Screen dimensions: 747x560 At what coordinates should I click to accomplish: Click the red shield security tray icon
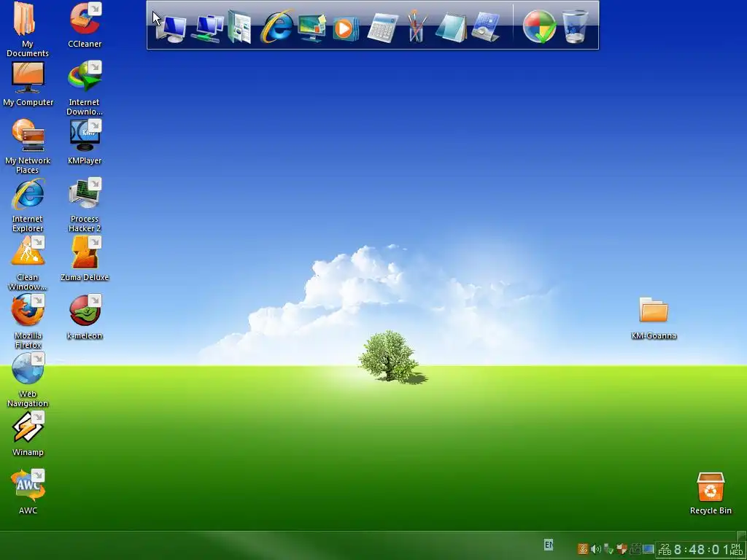click(x=622, y=549)
